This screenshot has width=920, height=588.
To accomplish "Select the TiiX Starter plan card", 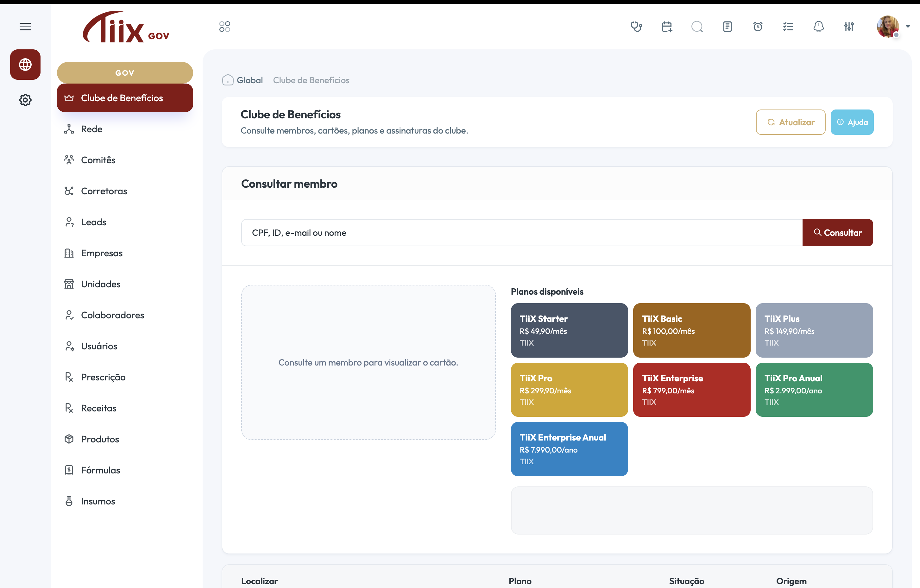I will click(569, 330).
